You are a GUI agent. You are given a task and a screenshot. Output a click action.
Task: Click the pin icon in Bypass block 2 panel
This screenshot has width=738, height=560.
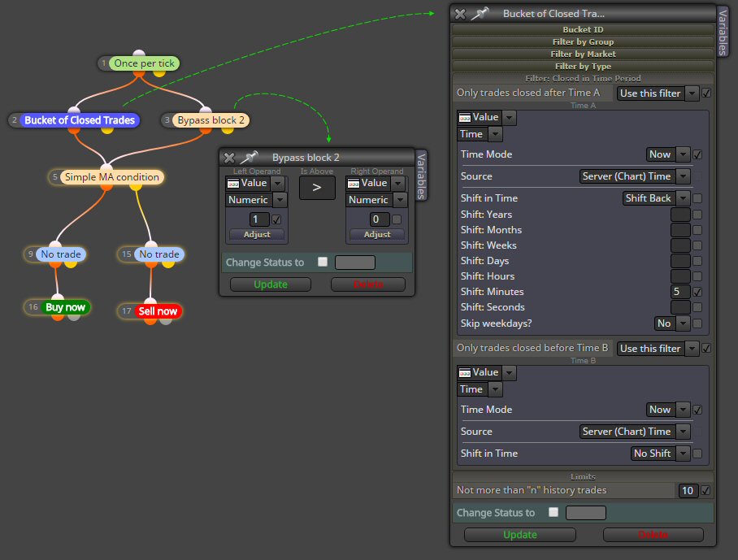click(250, 157)
